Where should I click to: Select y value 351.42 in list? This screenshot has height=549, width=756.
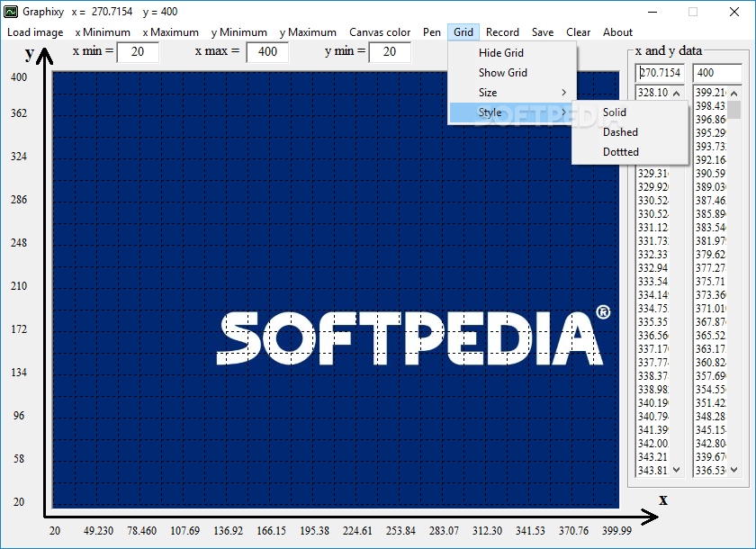711,403
